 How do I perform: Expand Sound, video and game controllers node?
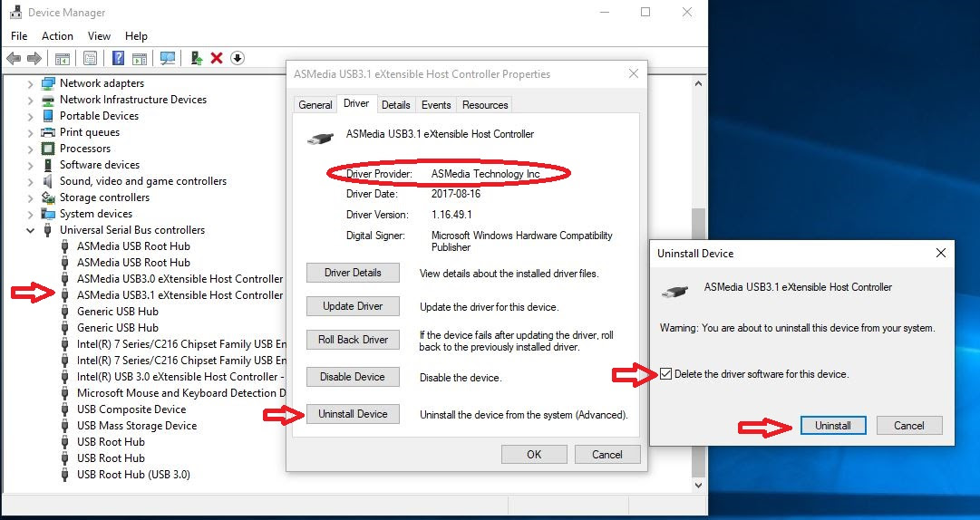pyautogui.click(x=30, y=182)
